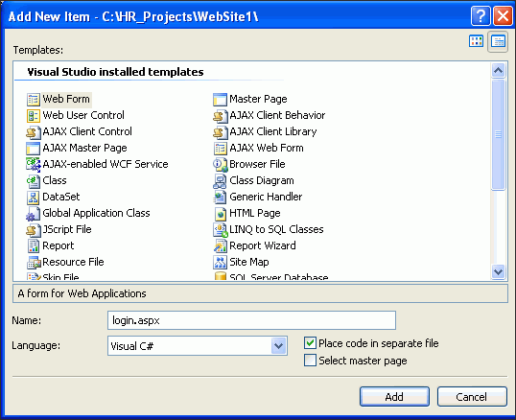Select the Web Form template icon
The image size is (516, 420).
(34, 100)
